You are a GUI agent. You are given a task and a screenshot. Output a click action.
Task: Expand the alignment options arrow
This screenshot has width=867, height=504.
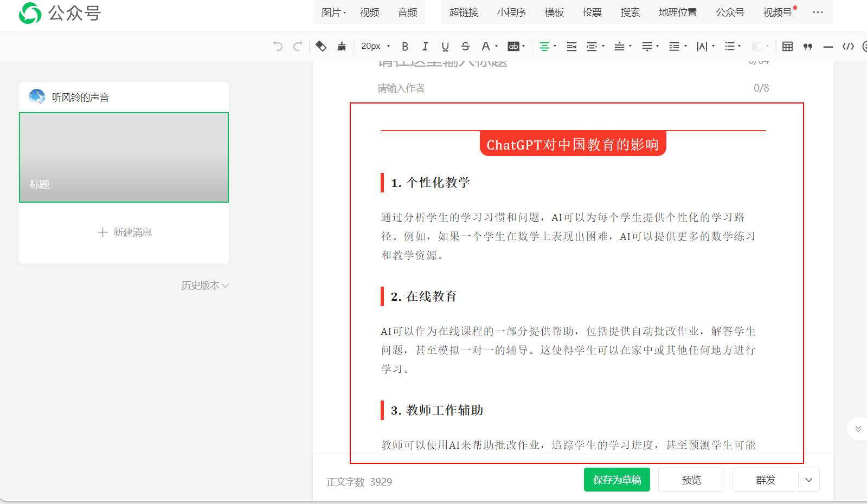pos(555,47)
